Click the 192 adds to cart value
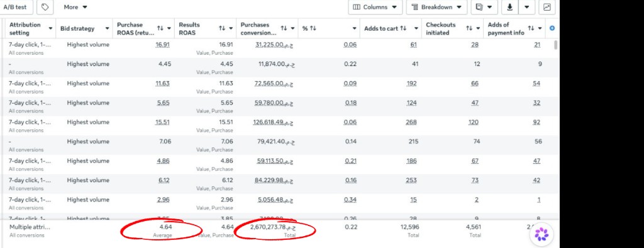 [x=411, y=84]
